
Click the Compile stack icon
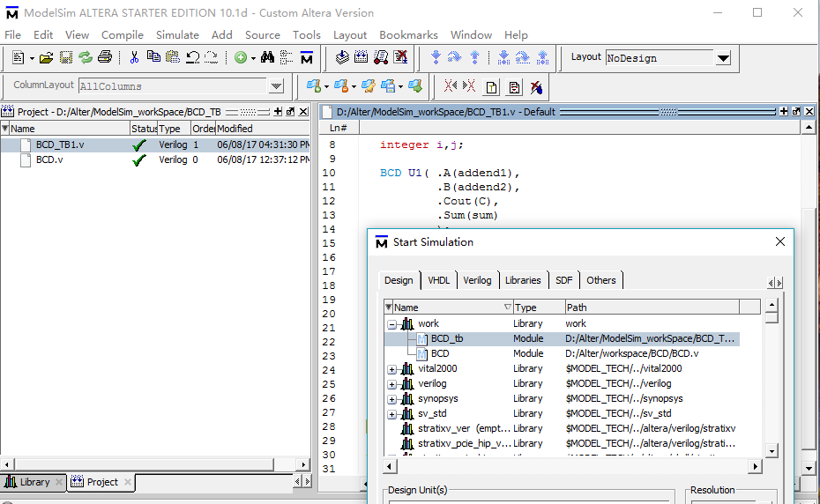(342, 57)
